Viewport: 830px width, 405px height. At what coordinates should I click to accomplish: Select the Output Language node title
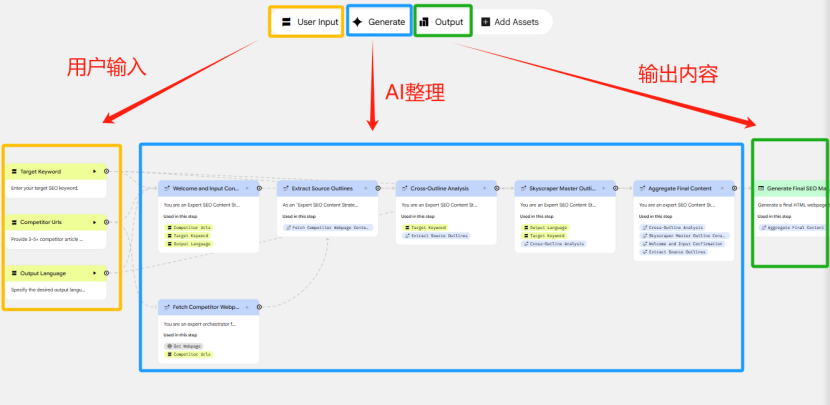coord(43,273)
